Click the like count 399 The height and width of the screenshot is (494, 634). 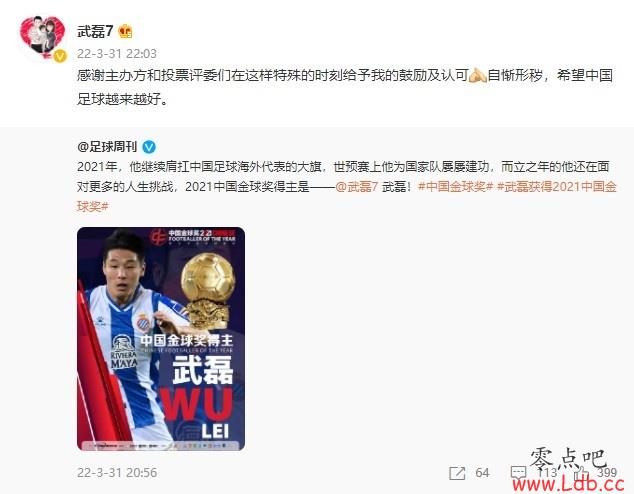(x=607, y=473)
